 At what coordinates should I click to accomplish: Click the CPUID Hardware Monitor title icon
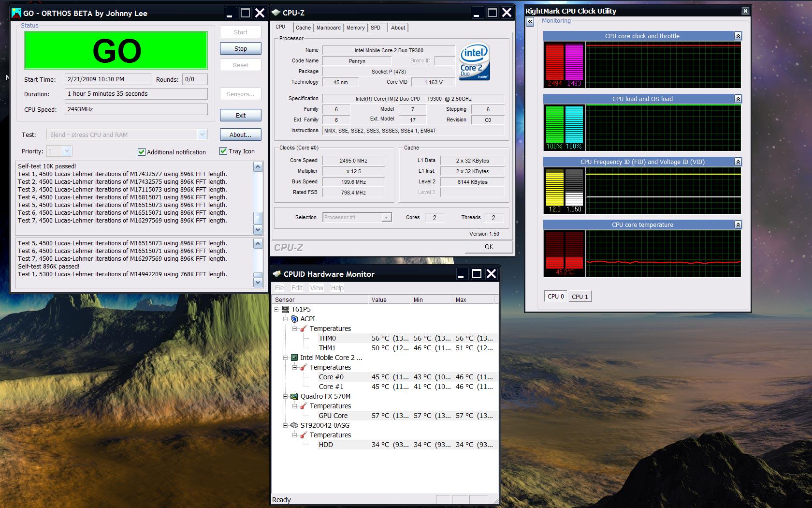(277, 274)
